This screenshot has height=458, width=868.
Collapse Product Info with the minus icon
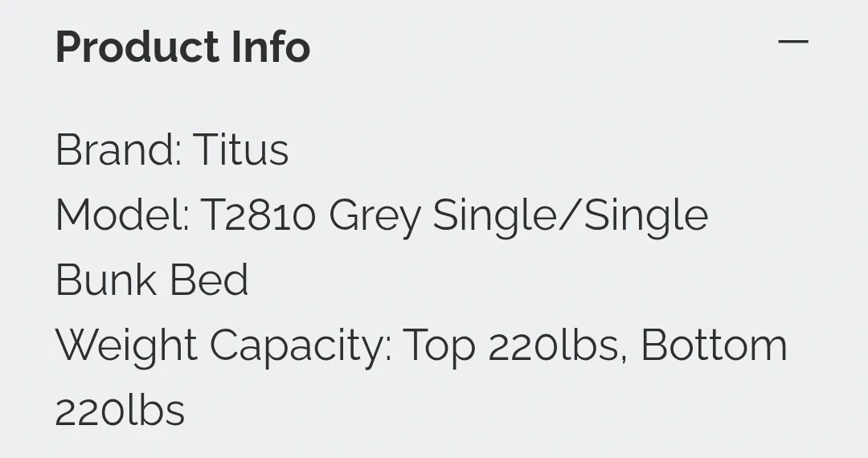(792, 42)
